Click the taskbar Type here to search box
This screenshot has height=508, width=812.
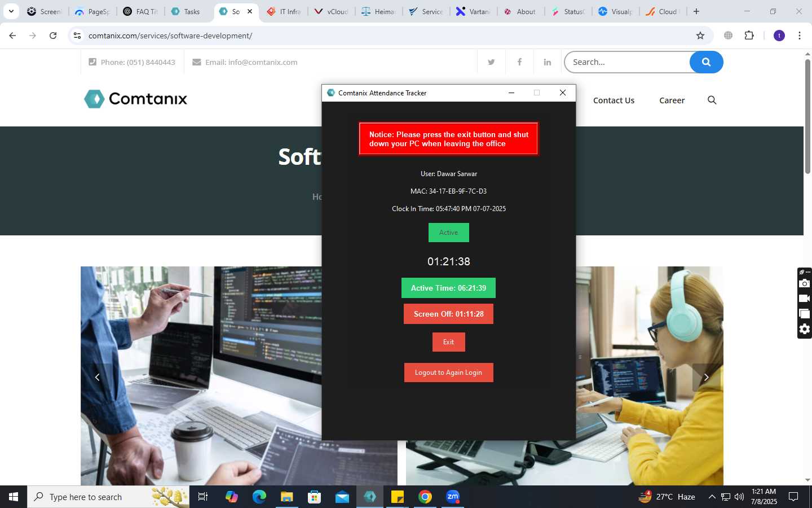click(x=108, y=497)
